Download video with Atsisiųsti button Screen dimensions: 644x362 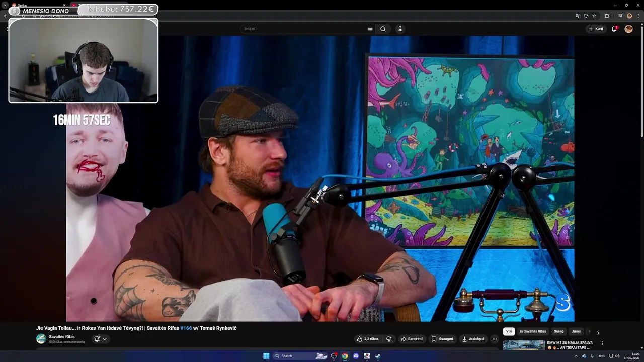[473, 339]
